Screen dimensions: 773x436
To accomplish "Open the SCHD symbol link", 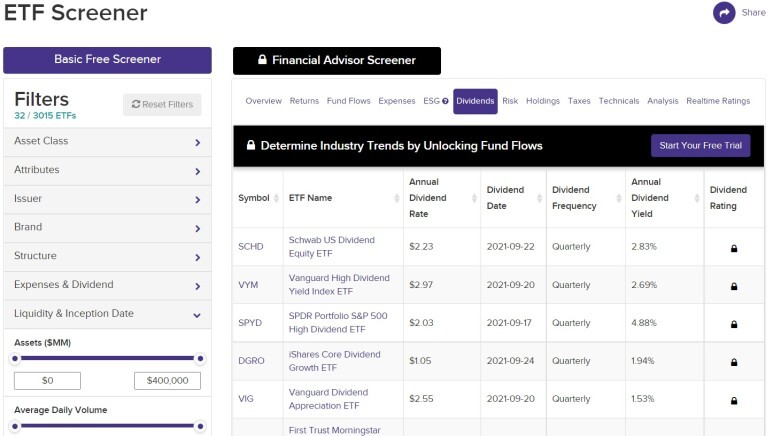I will coord(250,247).
